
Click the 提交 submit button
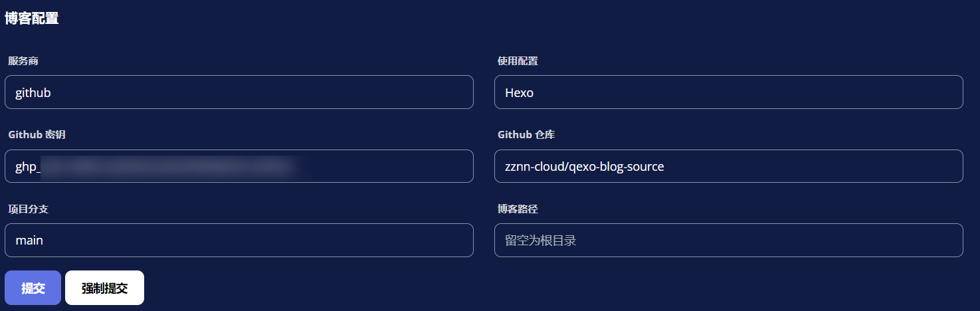[x=33, y=288]
